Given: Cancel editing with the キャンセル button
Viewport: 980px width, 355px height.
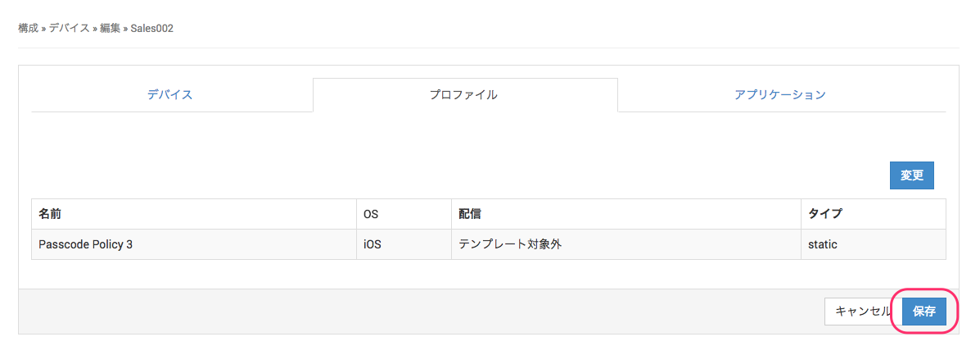Looking at the screenshot, I should [x=860, y=312].
